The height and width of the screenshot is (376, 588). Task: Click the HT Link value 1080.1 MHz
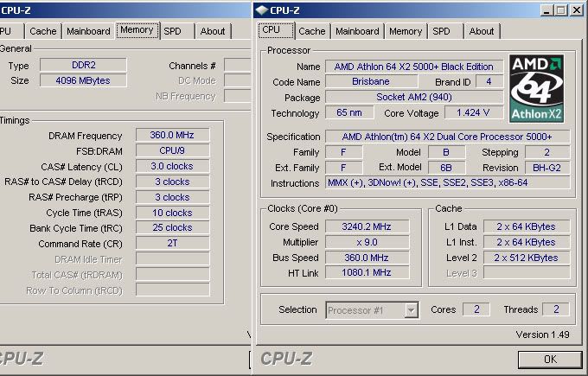pyautogui.click(x=367, y=272)
